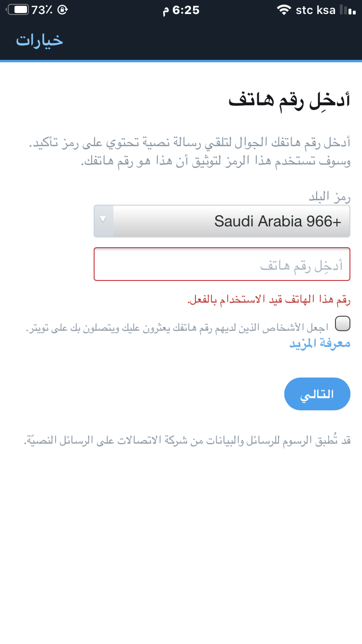The height and width of the screenshot is (644, 362).
Task: Click the country selector dropdown arrow
Action: 103,220
